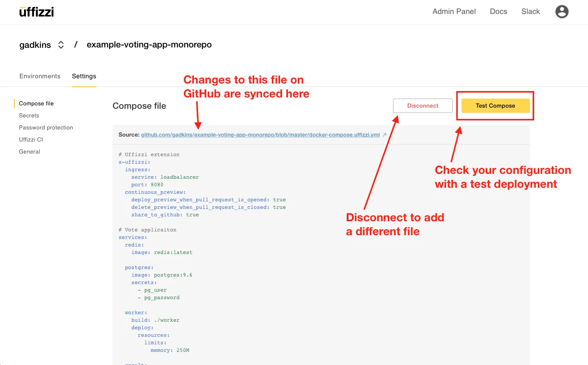Open the Docs link in header

(498, 12)
